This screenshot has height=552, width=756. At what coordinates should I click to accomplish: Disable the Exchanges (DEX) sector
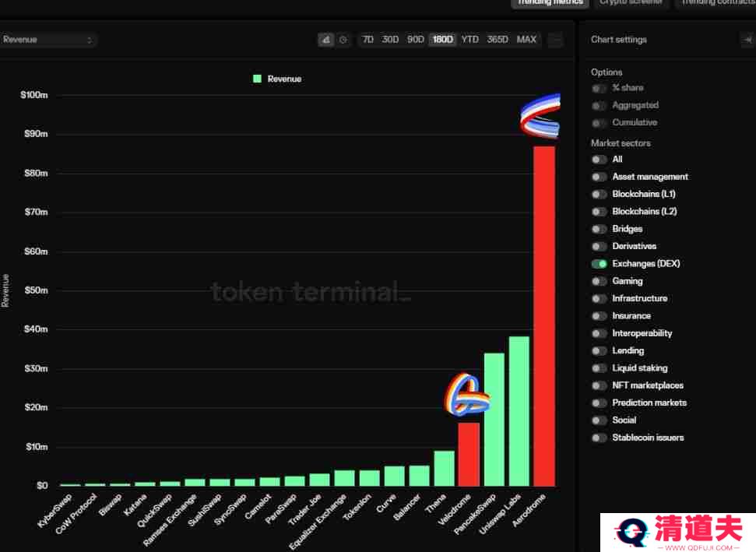600,264
